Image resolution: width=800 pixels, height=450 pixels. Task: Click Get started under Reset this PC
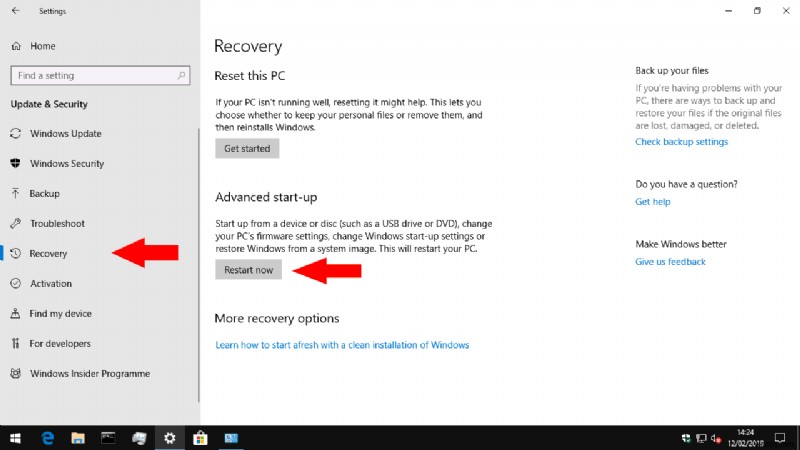point(247,148)
